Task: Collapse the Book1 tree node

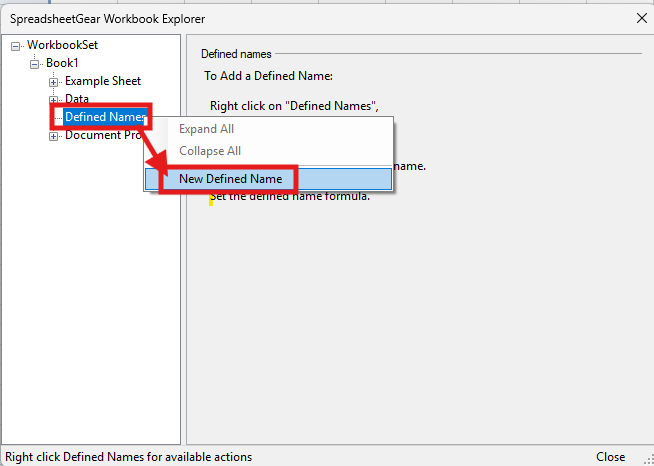Action: tap(35, 64)
